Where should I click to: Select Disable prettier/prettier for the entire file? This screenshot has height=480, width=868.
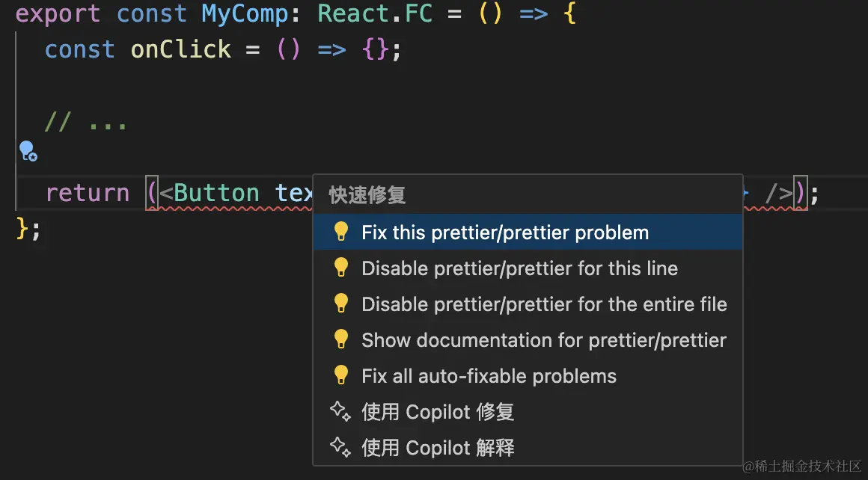(544, 304)
